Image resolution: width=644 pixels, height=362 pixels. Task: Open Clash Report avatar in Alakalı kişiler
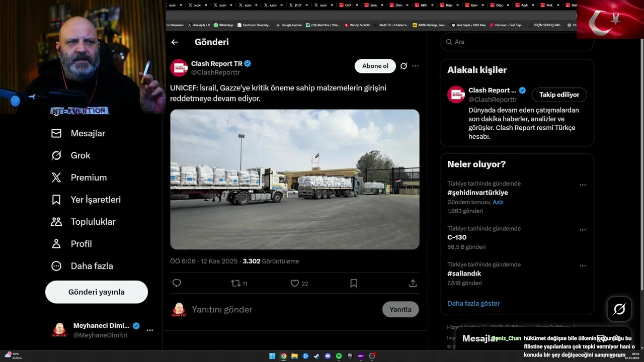tap(456, 95)
